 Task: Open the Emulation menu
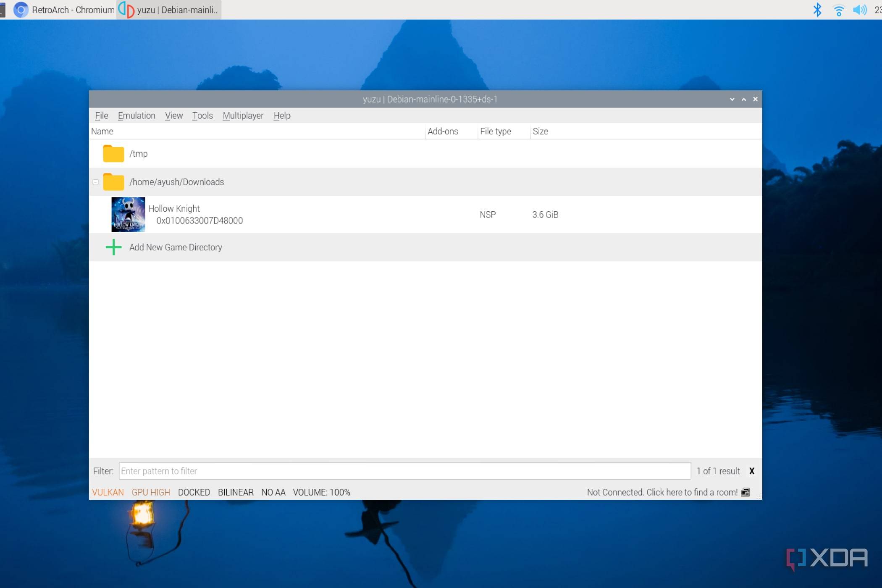[136, 115]
